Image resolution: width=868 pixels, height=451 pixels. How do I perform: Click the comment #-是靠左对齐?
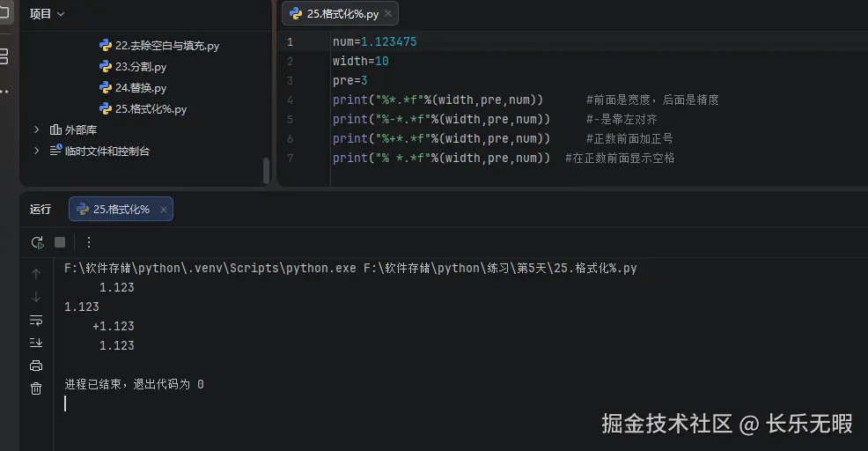point(622,119)
